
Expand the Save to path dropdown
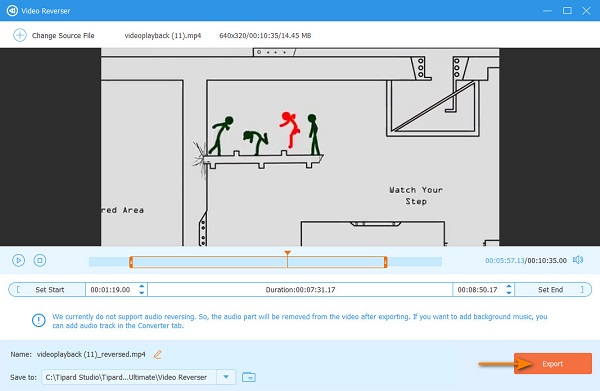[226, 377]
